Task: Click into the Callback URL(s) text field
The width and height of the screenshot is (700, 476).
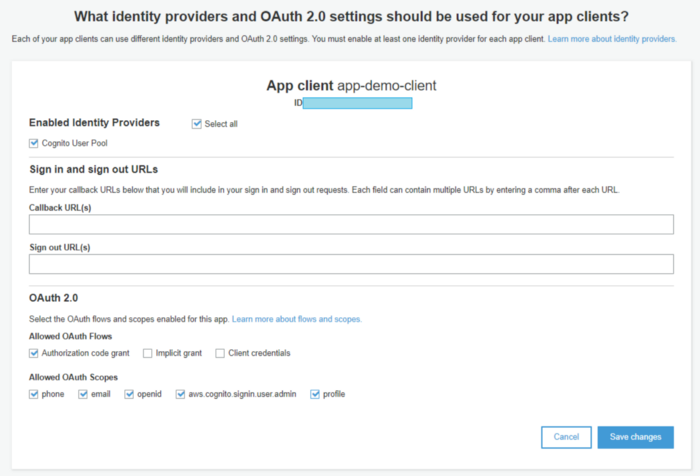Action: tap(350, 224)
